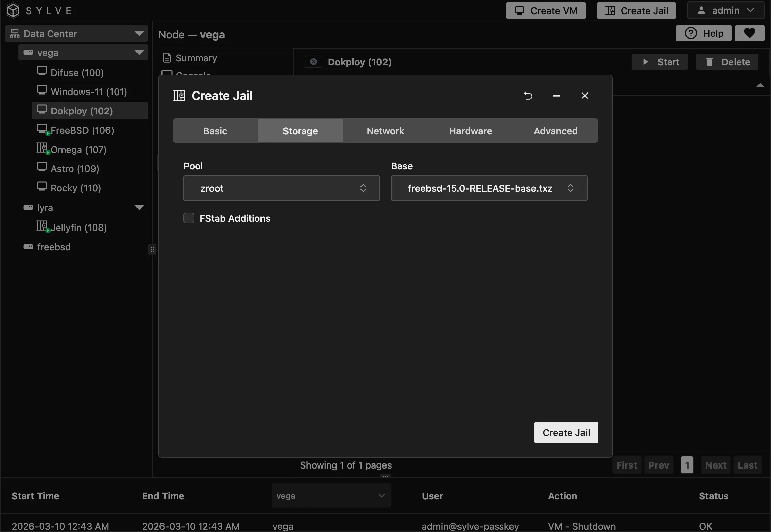Screen dimensions: 771x532
Task: Click the reset arrow icon in the dialog
Action: pyautogui.click(x=528, y=96)
